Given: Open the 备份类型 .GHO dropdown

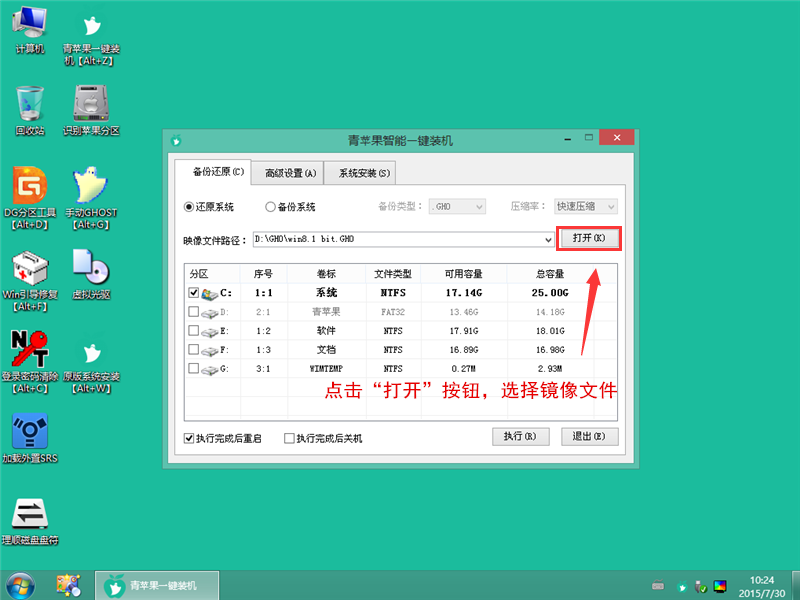Looking at the screenshot, I should 457,206.
